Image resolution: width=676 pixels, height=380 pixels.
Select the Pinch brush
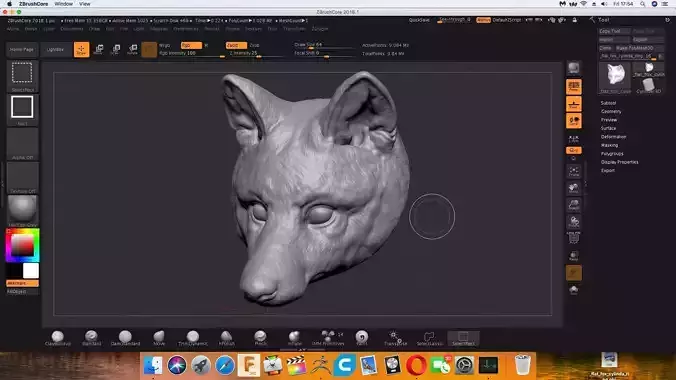tap(260, 338)
